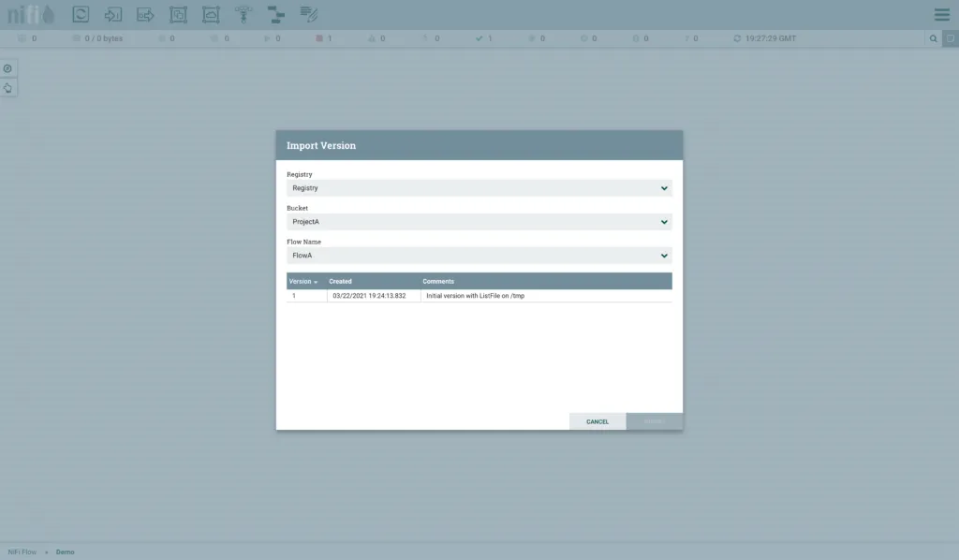Select the Remote Process Group icon
Viewport: 959px width, 560px height.
[x=211, y=14]
